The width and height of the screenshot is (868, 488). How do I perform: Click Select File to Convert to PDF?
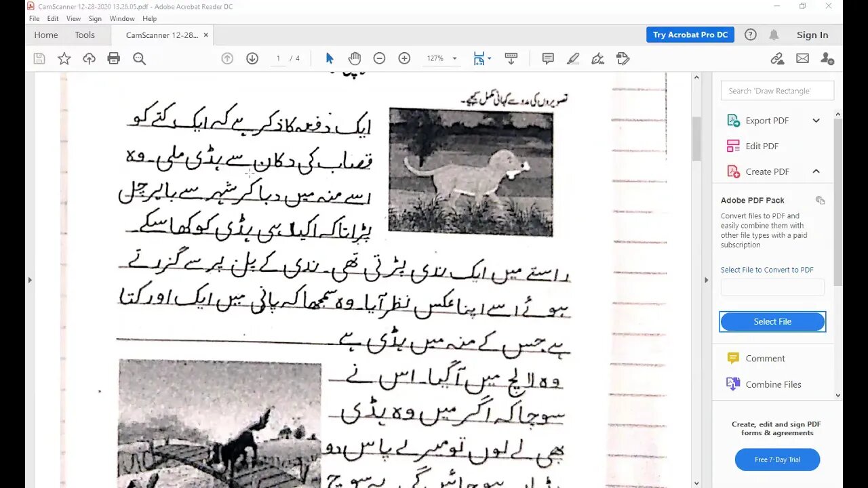(767, 270)
